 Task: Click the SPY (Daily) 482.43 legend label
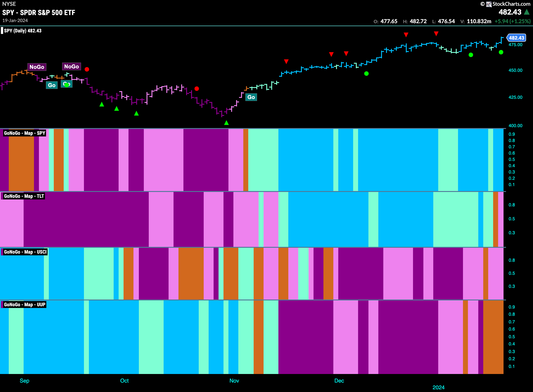tap(23, 31)
